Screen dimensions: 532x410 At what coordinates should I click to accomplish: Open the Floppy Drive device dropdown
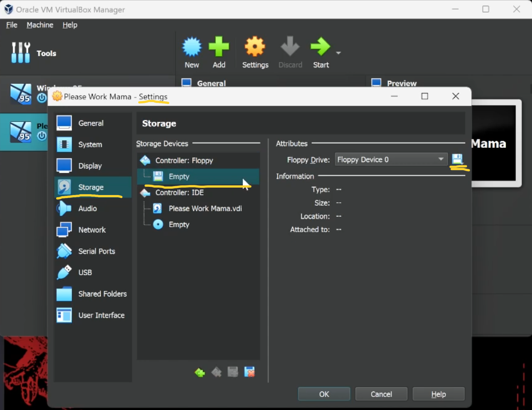click(391, 159)
